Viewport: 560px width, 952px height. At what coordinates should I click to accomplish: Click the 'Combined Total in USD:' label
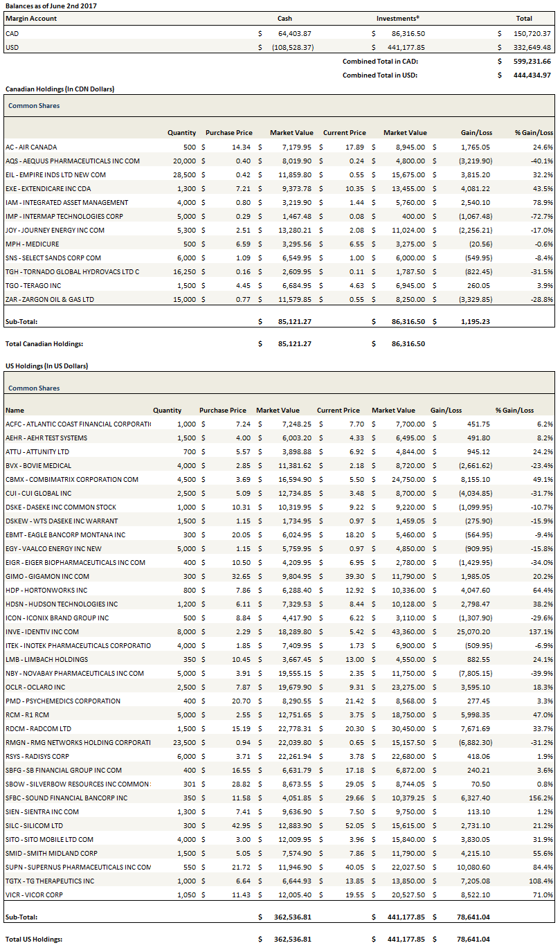pyautogui.click(x=380, y=75)
